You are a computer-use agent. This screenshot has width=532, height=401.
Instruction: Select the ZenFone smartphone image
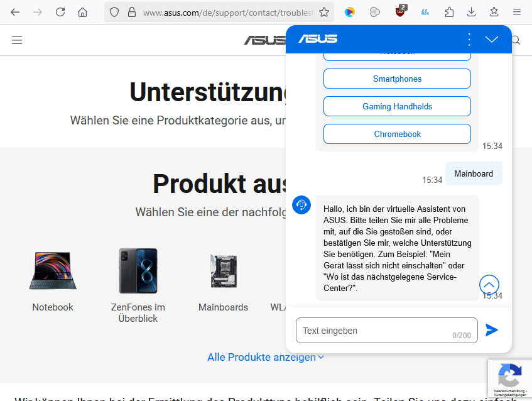point(138,271)
